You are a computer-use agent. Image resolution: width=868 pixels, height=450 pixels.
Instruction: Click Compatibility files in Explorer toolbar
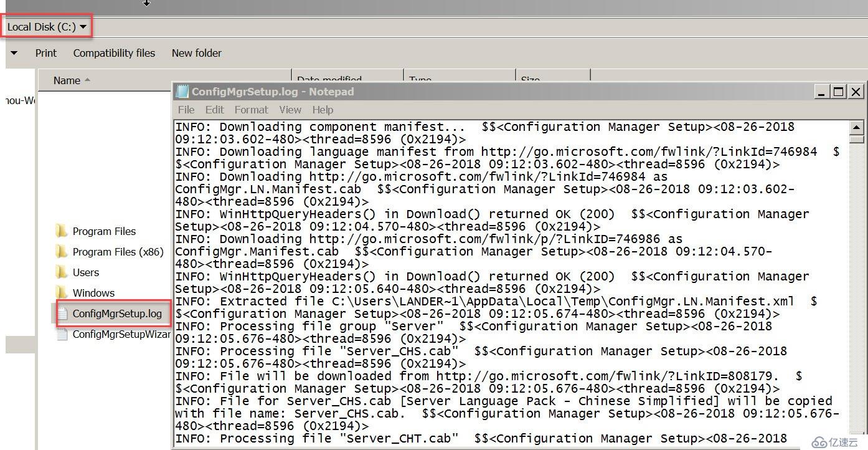(x=114, y=53)
